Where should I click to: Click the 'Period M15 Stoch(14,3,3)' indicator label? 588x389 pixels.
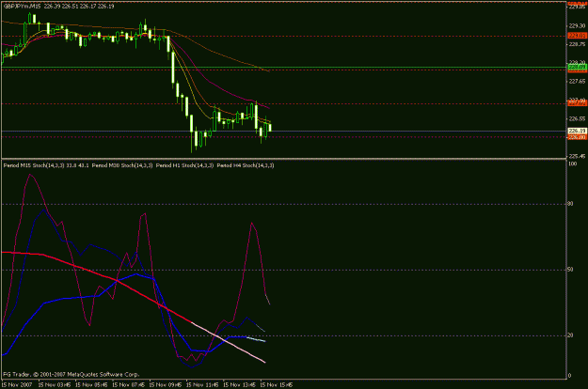click(34, 165)
